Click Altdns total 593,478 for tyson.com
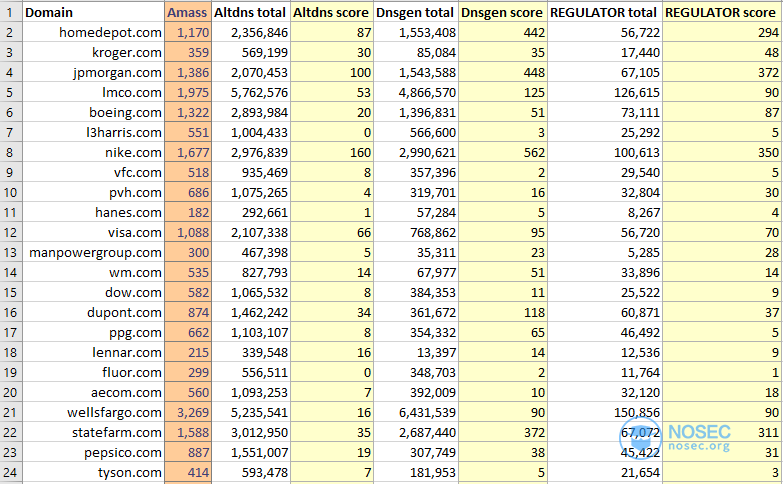This screenshot has width=783, height=484. pyautogui.click(x=251, y=472)
